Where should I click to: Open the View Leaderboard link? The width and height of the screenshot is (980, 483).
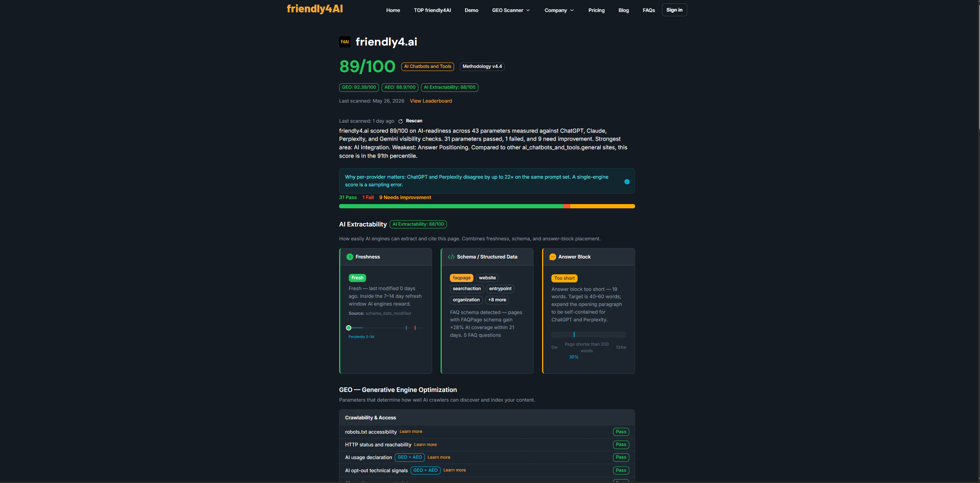(x=431, y=101)
